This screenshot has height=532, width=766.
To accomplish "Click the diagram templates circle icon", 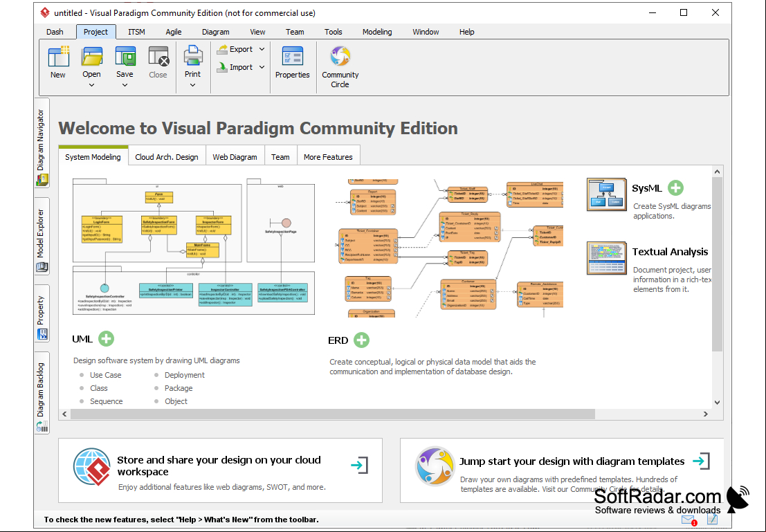I will [435, 467].
